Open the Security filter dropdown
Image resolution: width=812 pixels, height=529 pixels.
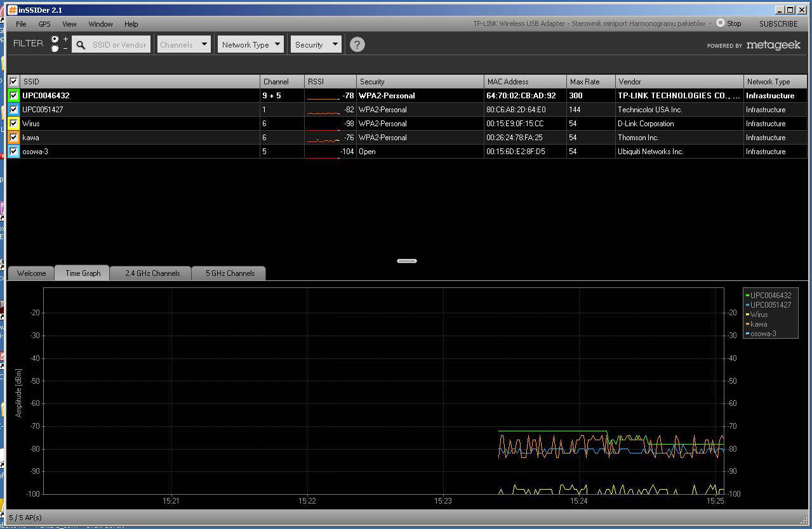point(317,44)
